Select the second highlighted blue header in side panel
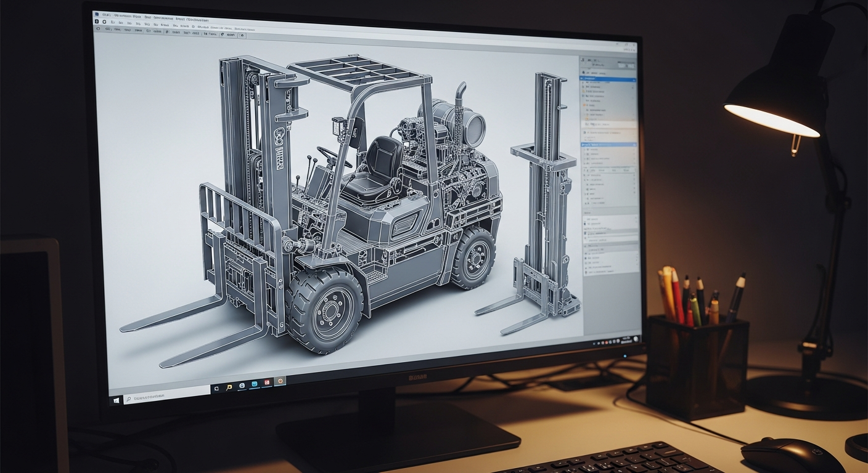The image size is (868, 473). (x=608, y=144)
